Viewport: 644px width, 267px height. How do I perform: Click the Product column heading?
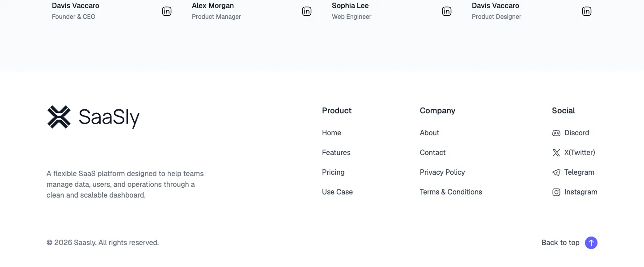(x=337, y=111)
